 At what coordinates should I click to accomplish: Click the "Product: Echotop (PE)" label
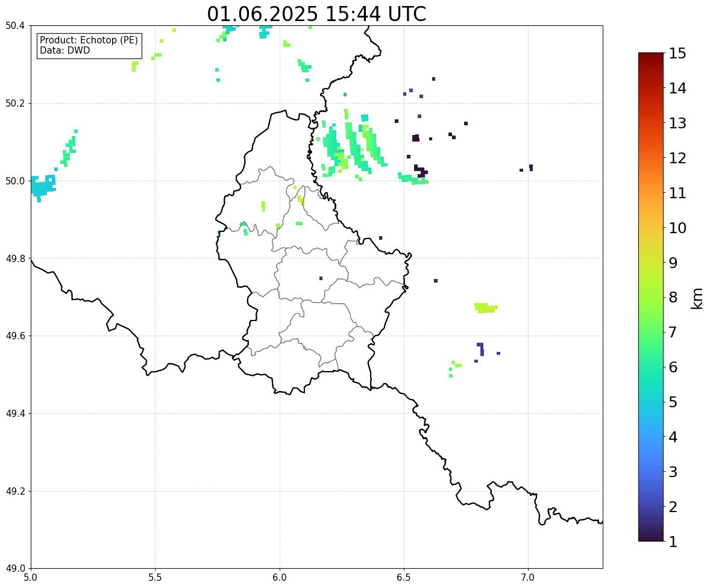coord(89,40)
